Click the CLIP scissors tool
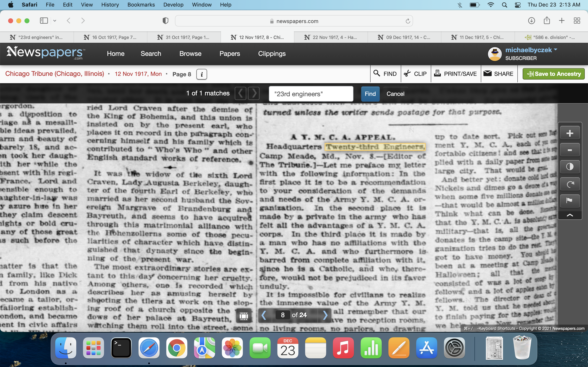This screenshot has width=588, height=367. coord(415,74)
